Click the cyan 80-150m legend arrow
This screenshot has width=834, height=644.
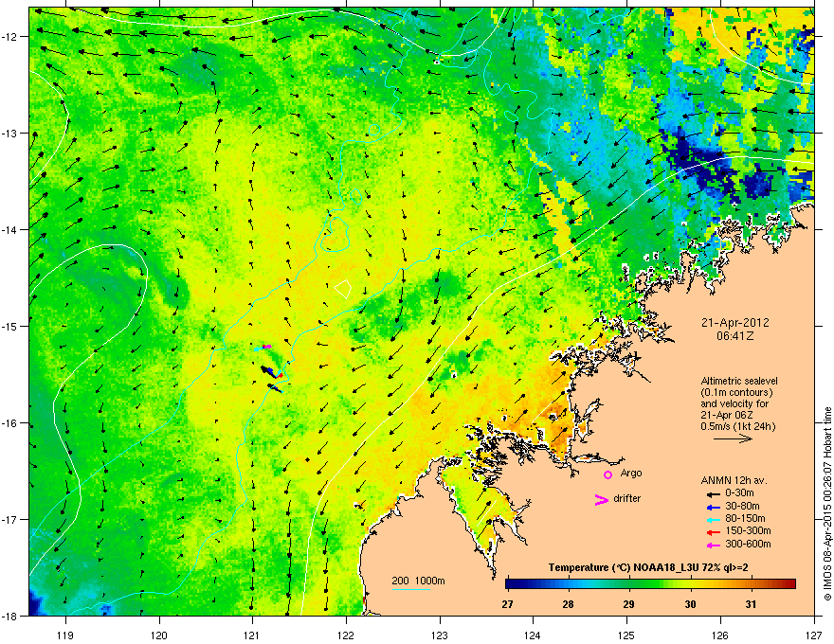[x=713, y=519]
